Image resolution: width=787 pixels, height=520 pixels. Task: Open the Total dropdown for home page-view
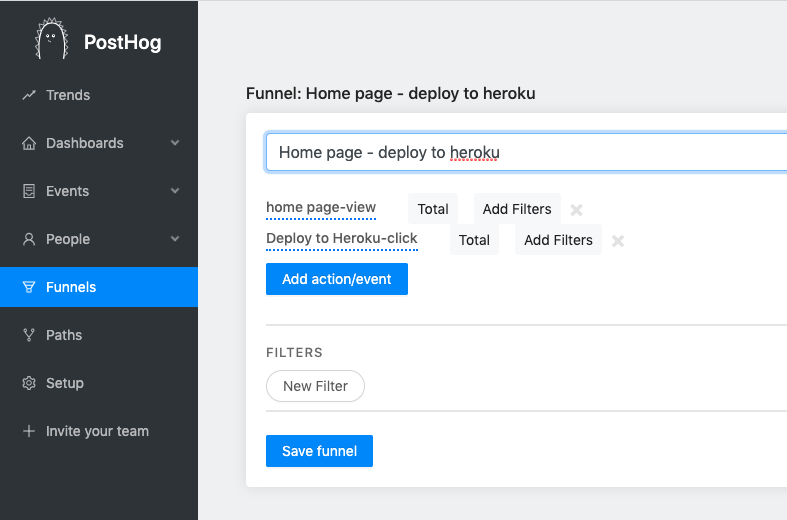[x=433, y=209]
